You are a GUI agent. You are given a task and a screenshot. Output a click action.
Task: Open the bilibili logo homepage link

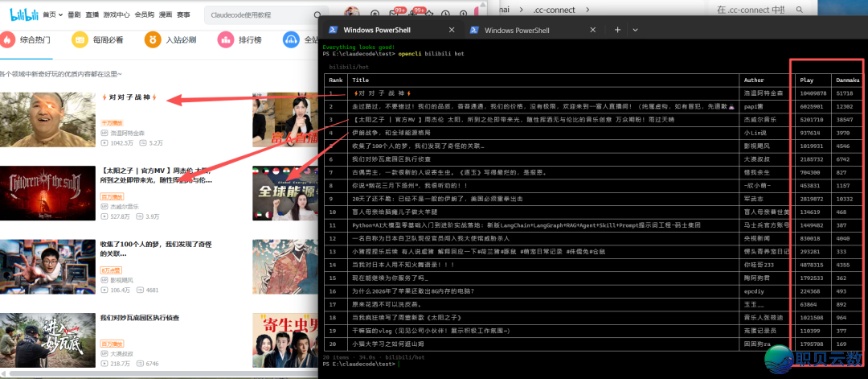tap(24, 14)
